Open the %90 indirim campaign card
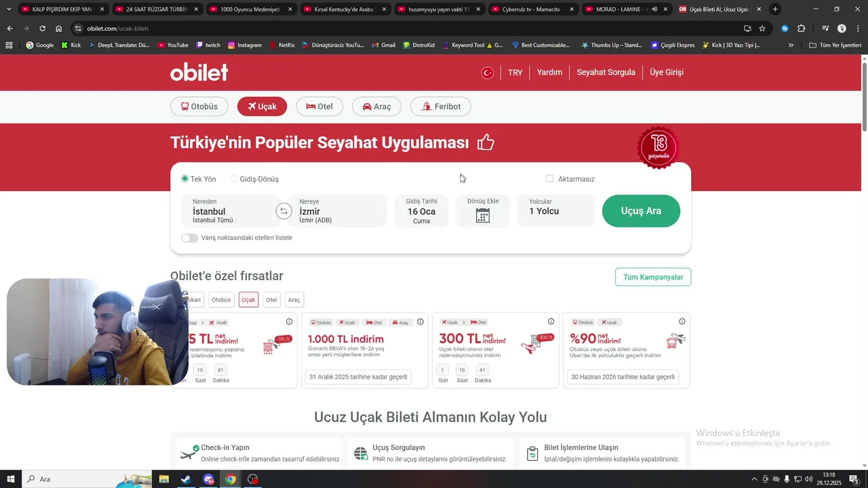This screenshot has width=868, height=488. click(626, 350)
